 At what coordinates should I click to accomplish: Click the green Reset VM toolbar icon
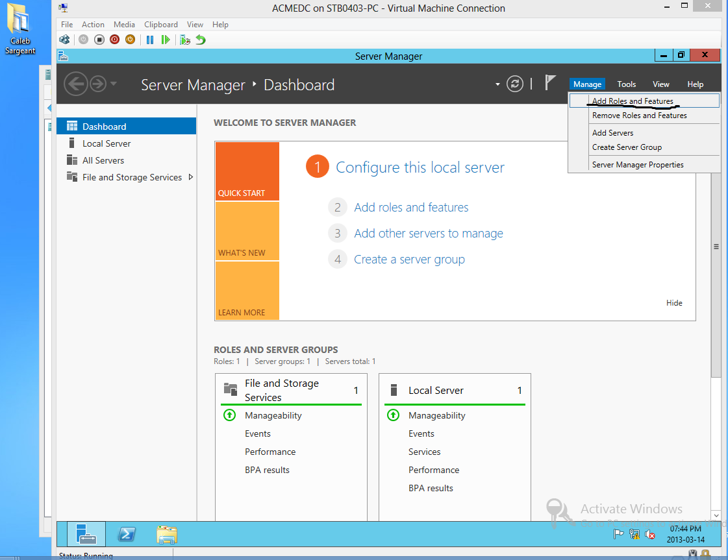(x=166, y=40)
